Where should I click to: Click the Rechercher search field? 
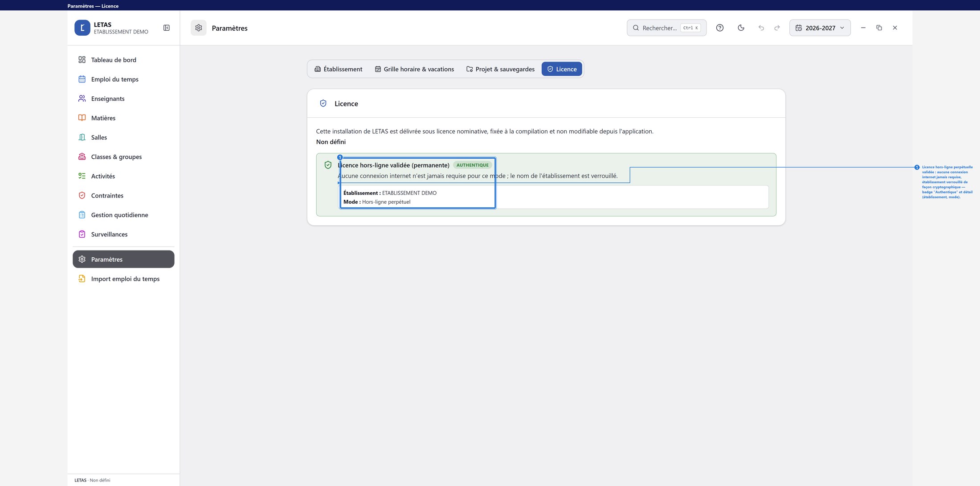(666, 28)
